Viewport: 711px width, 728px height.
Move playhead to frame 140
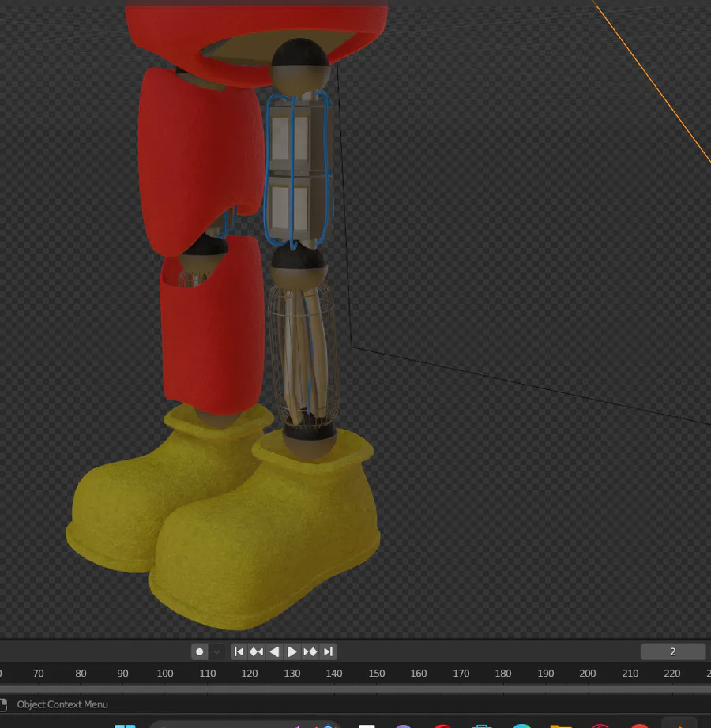pyautogui.click(x=334, y=674)
